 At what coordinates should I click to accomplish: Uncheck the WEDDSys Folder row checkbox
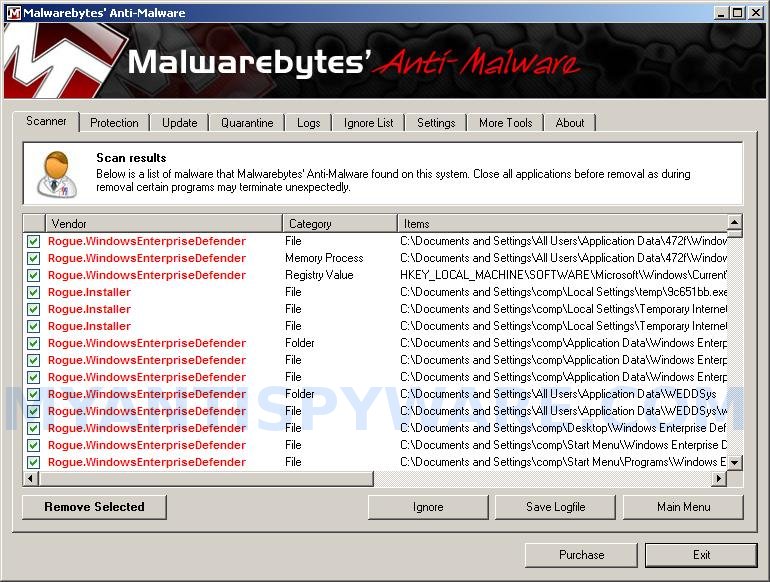pos(33,394)
